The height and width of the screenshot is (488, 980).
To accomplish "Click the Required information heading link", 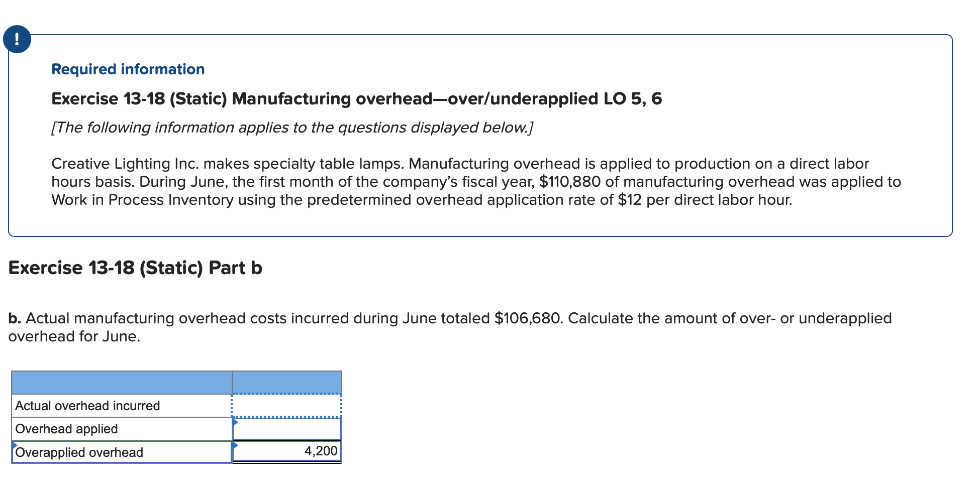I will pos(128,69).
